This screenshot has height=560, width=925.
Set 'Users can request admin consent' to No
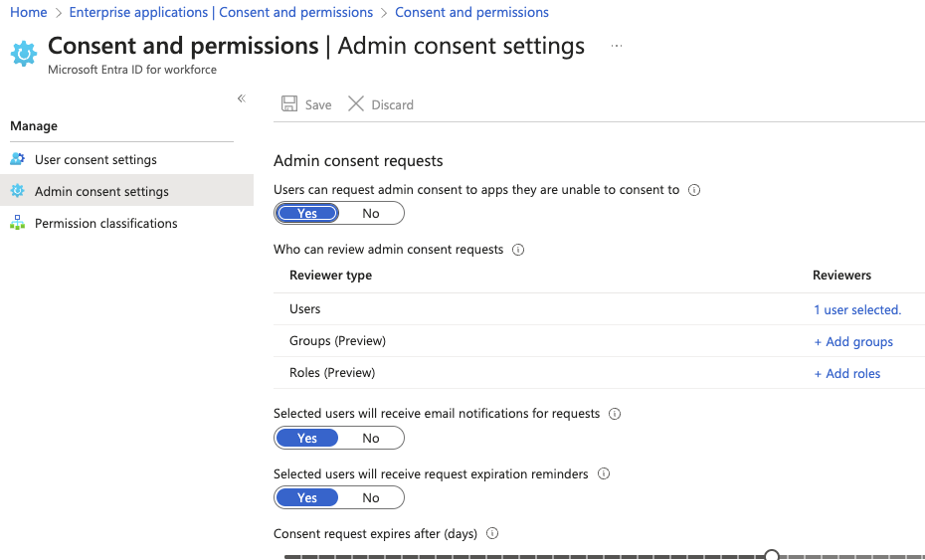click(371, 214)
